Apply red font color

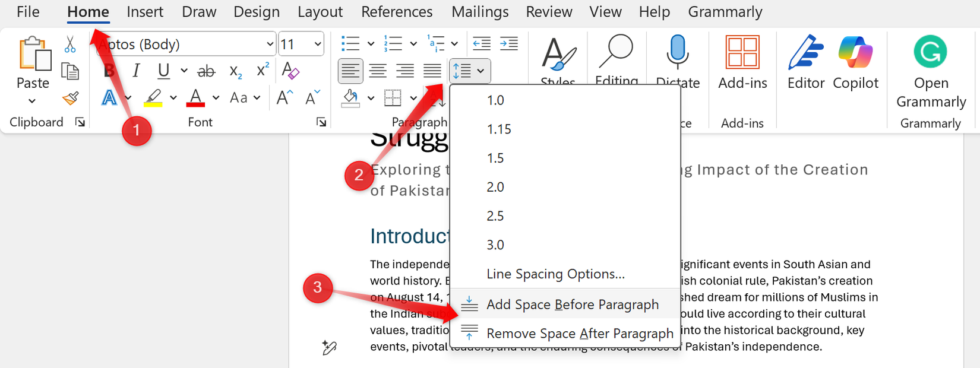[195, 97]
